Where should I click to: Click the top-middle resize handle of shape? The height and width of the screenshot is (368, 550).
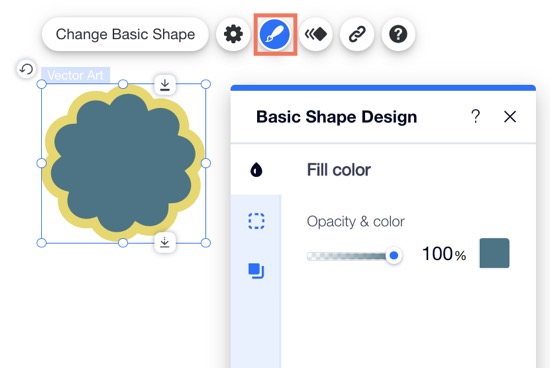click(x=123, y=84)
